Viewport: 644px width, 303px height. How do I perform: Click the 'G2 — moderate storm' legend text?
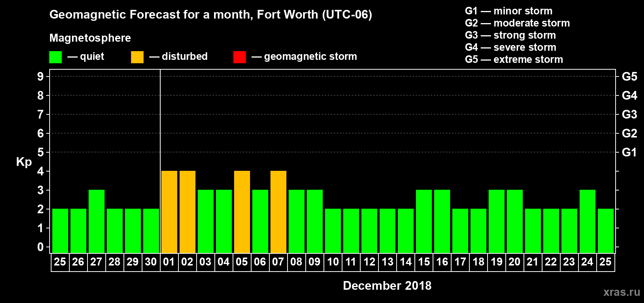pos(517,23)
